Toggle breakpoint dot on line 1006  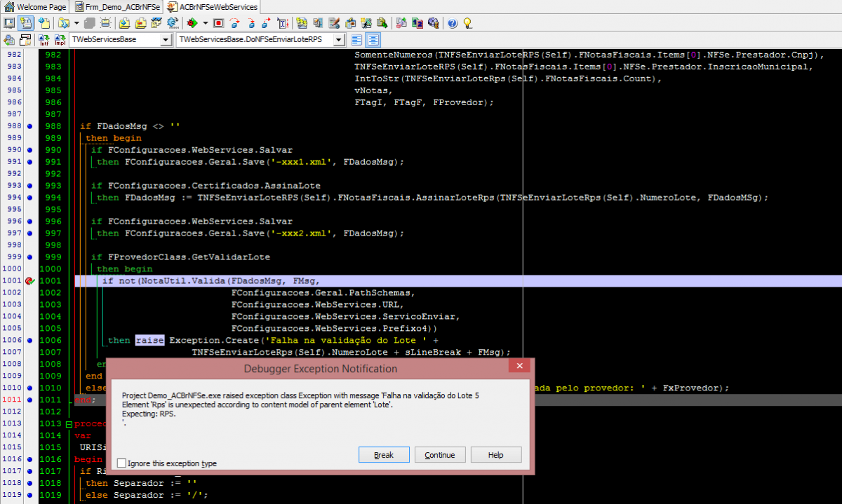pos(29,341)
